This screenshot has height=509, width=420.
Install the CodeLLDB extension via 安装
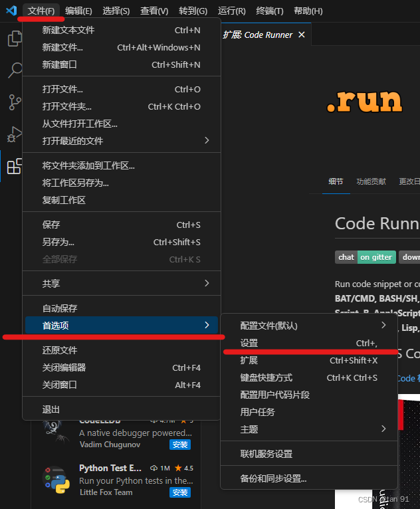[180, 445]
